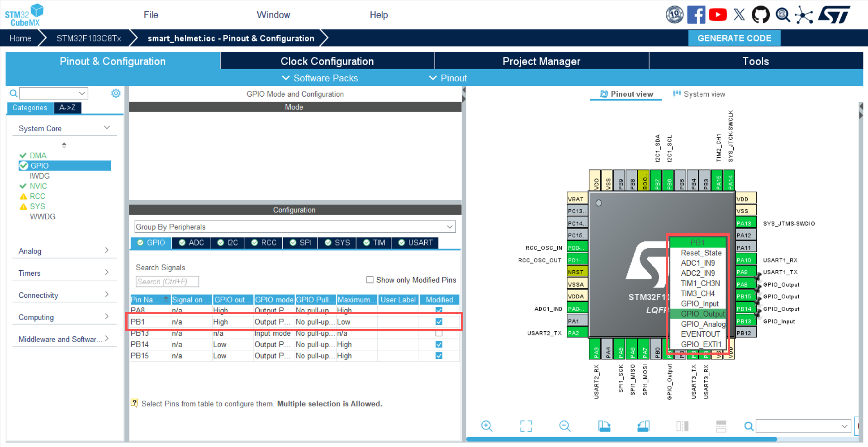The image size is (868, 447).
Task: Zoom in on the chip pinout
Action: (x=487, y=426)
